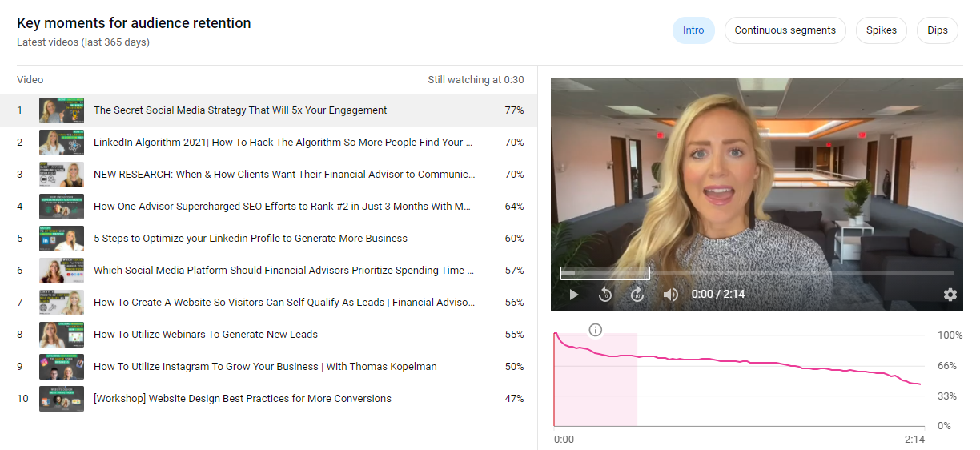Click 'Latest videos (last 365 days)' subtitle

point(83,42)
